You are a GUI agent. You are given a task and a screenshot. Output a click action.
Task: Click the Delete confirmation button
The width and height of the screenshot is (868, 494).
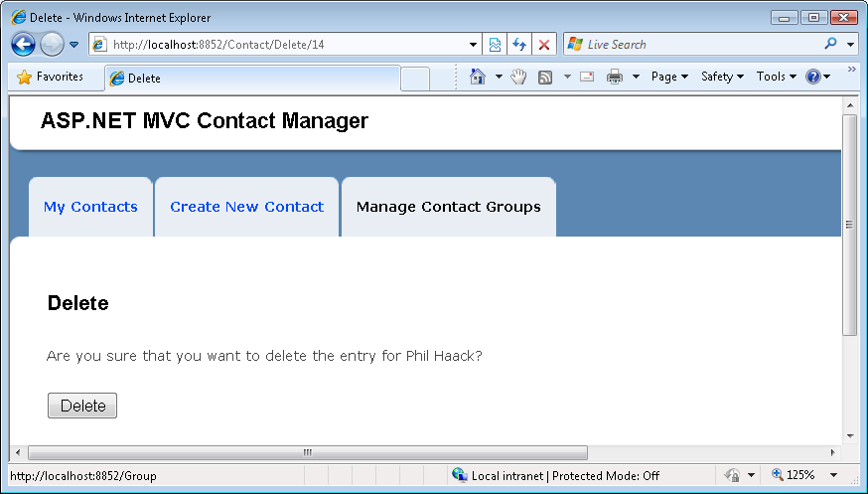(x=82, y=406)
